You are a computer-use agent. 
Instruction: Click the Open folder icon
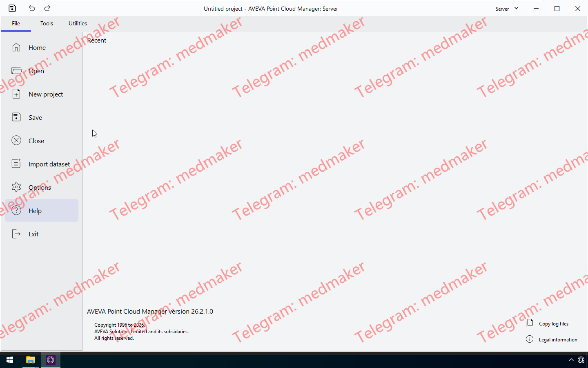tap(16, 71)
